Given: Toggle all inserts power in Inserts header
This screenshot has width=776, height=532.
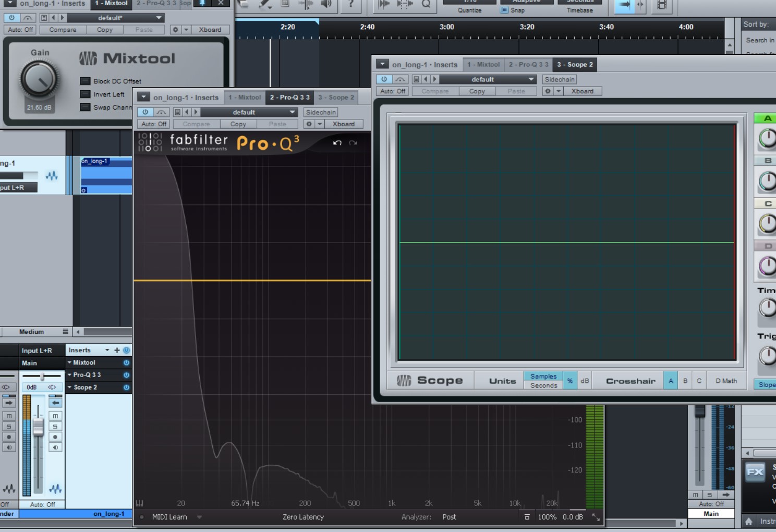Looking at the screenshot, I should pos(126,350).
